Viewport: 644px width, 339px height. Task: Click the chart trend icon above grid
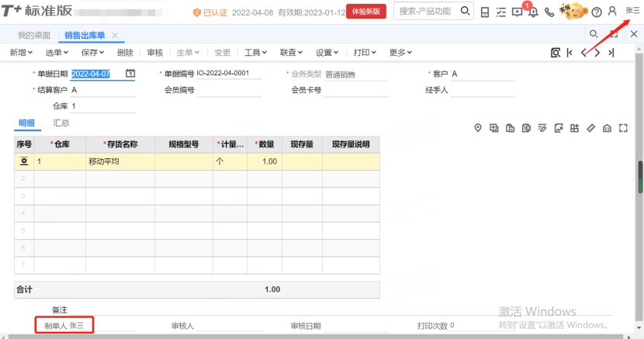tap(559, 128)
